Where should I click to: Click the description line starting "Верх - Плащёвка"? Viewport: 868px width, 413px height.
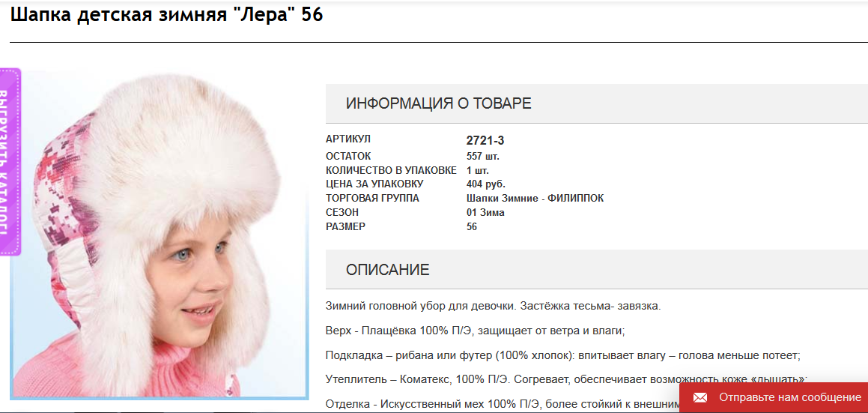click(x=476, y=331)
